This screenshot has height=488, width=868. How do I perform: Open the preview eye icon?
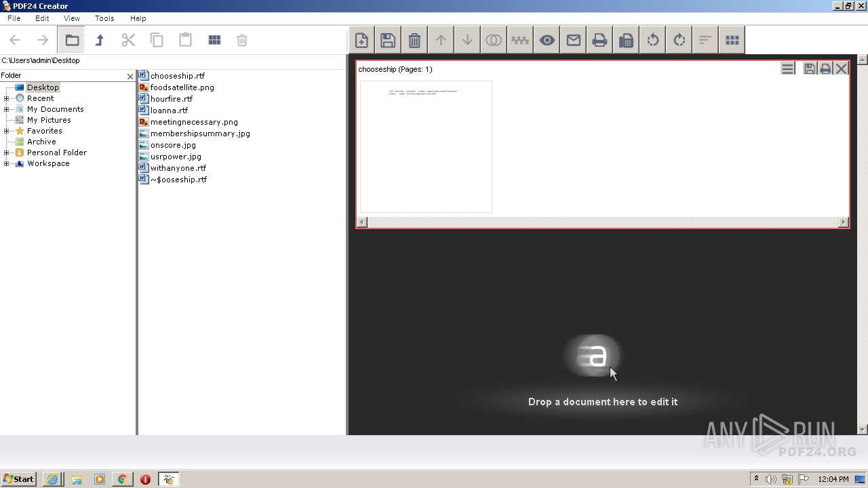pos(547,40)
